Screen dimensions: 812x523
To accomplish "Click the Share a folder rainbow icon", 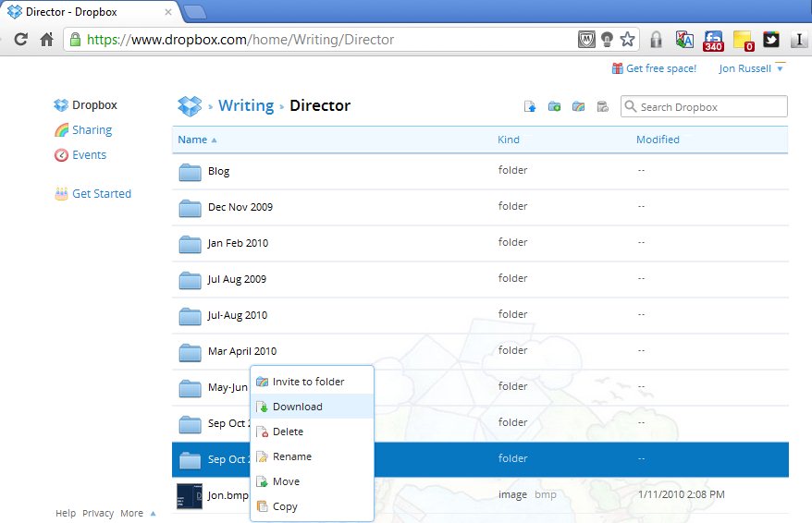I will pyautogui.click(x=578, y=106).
